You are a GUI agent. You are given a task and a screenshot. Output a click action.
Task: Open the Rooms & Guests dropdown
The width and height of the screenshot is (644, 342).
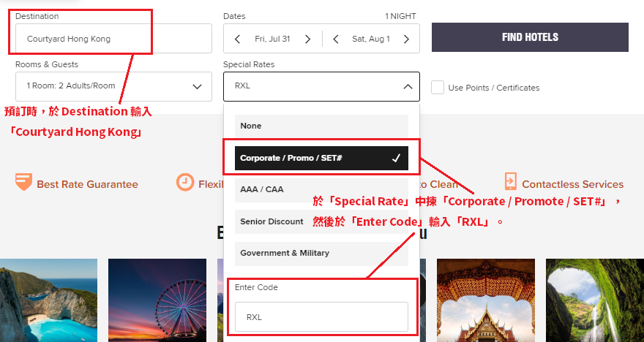(113, 86)
